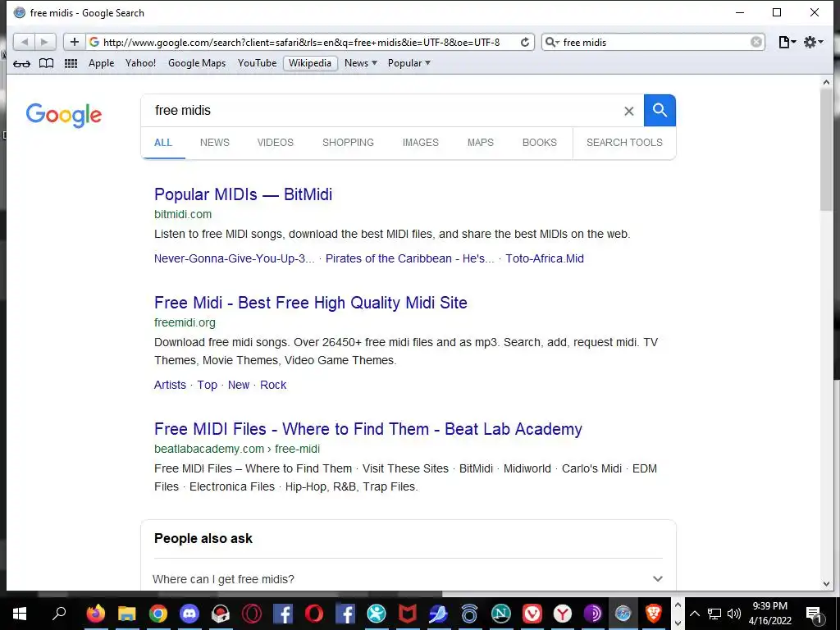
Task: Switch to the Shopping results tab
Action: pyautogui.click(x=348, y=143)
